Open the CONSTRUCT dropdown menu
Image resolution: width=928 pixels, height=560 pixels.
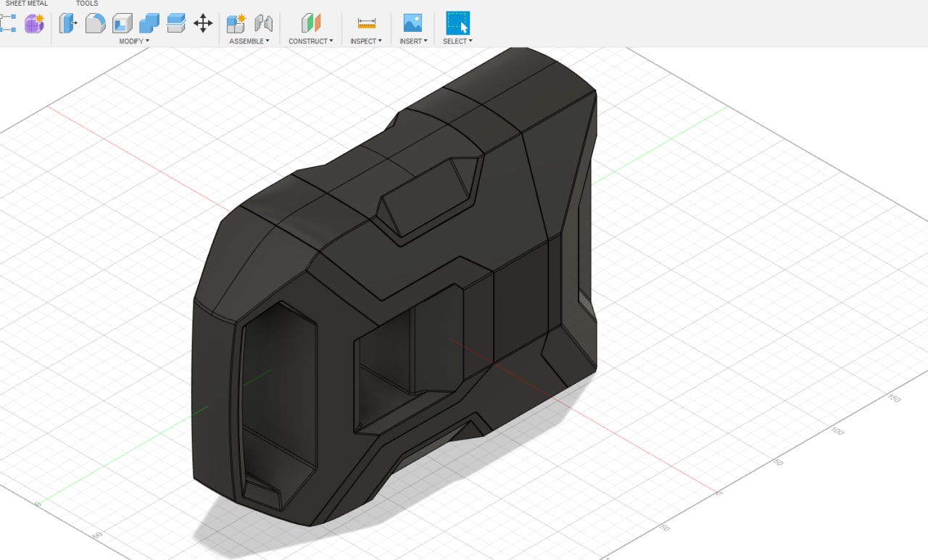[x=311, y=41]
